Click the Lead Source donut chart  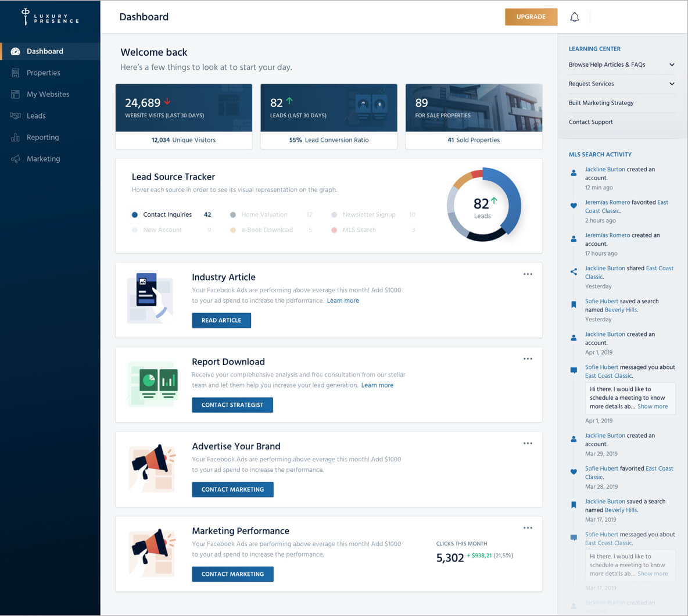click(483, 205)
